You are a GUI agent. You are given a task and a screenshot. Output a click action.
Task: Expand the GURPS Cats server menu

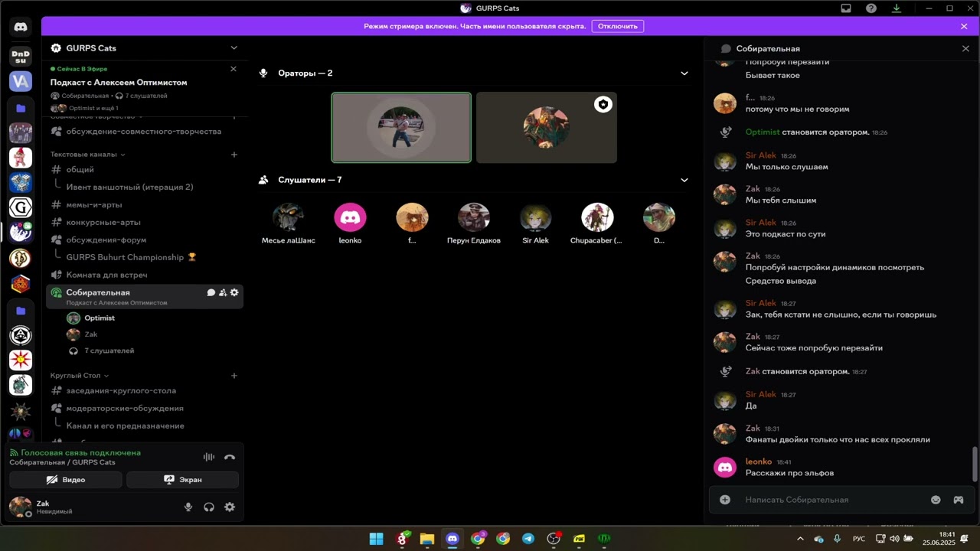[x=234, y=47]
